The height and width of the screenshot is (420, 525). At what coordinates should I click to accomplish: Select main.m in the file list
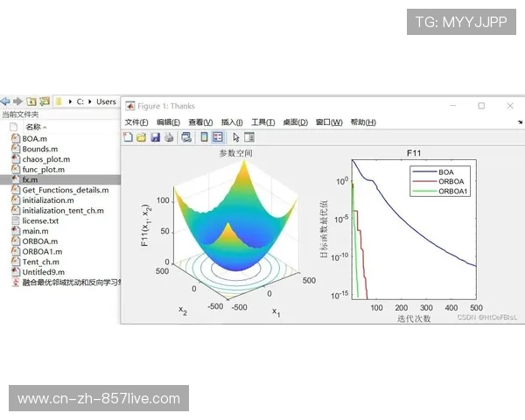pos(35,230)
